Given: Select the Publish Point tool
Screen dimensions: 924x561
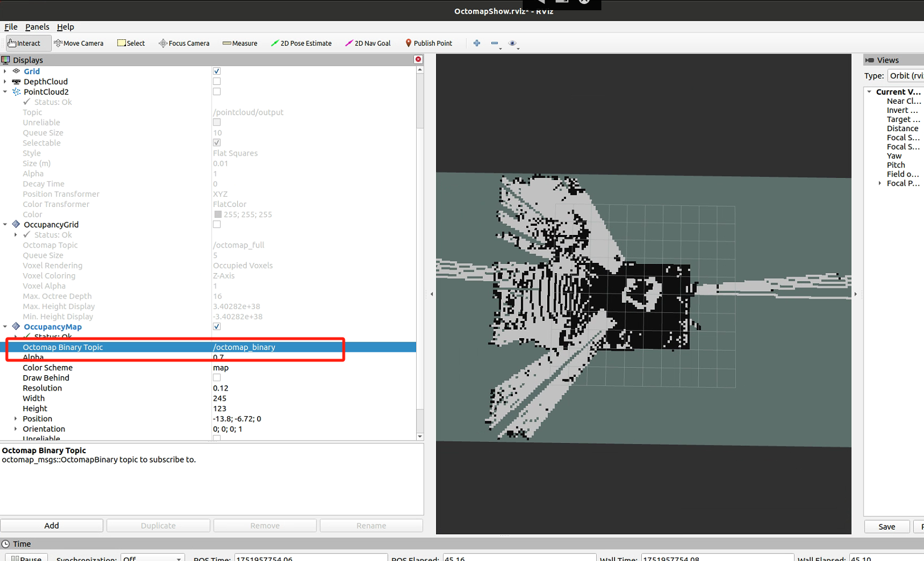Looking at the screenshot, I should click(429, 43).
